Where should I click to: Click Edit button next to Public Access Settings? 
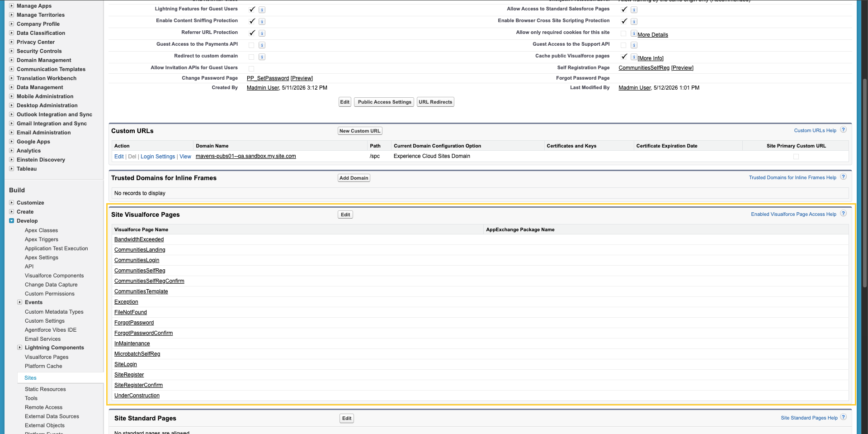pos(345,102)
